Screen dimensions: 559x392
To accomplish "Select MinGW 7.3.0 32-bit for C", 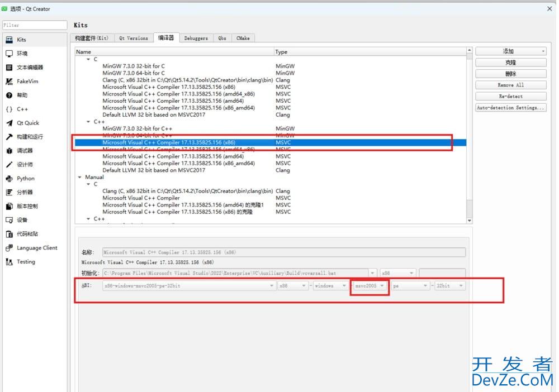I will click(x=134, y=66).
